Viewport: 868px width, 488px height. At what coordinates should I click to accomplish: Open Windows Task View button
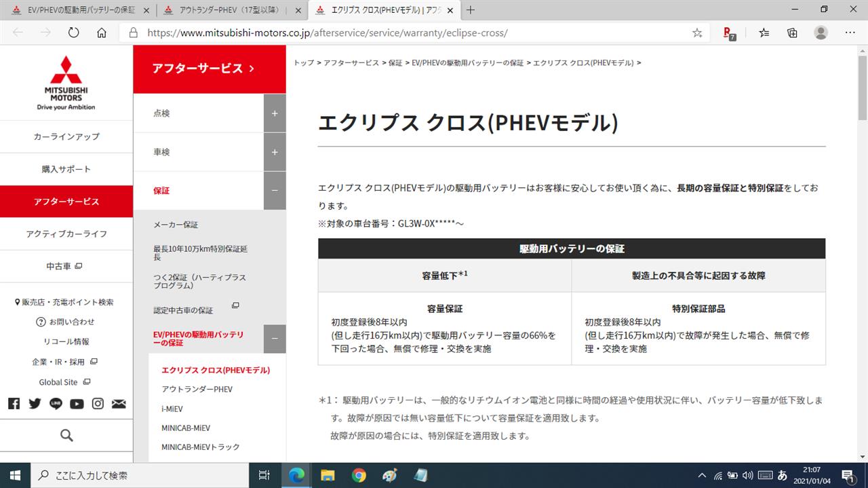click(264, 475)
